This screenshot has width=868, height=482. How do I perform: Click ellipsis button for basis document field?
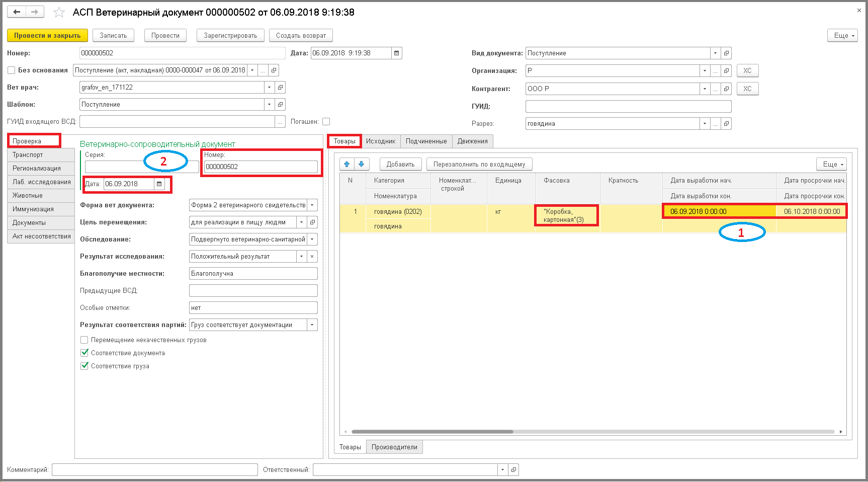[263, 70]
